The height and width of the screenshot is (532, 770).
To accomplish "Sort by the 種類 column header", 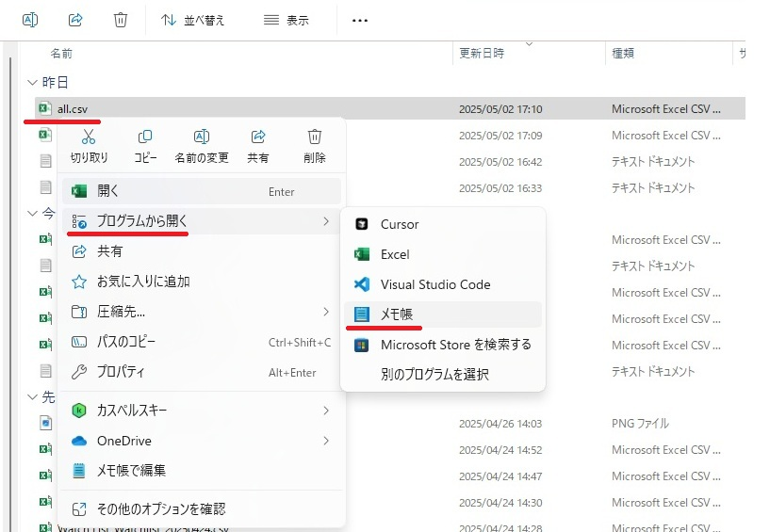I will click(623, 53).
